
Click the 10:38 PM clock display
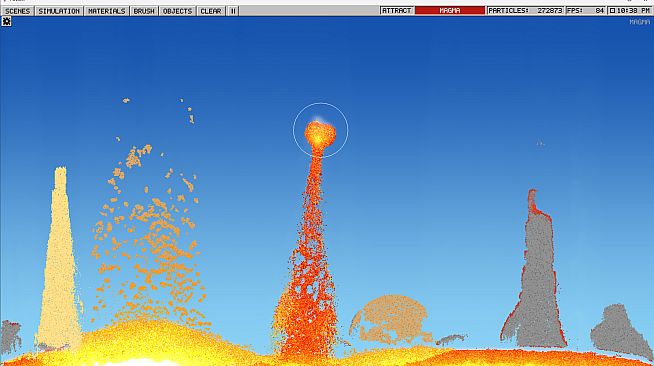click(x=633, y=10)
